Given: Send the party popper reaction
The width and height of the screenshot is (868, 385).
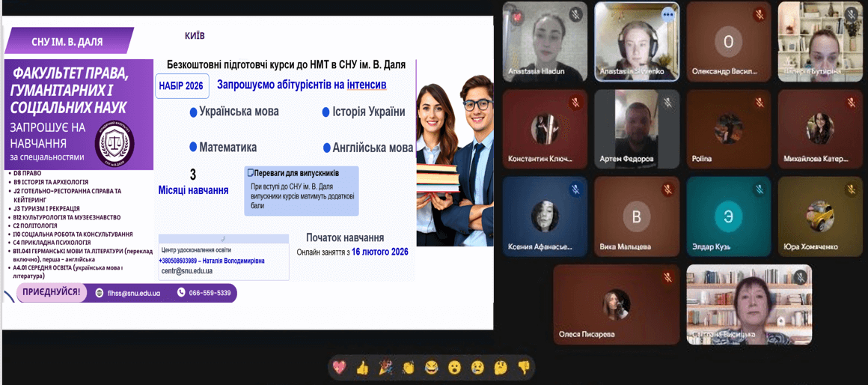Looking at the screenshot, I should pyautogui.click(x=385, y=367).
